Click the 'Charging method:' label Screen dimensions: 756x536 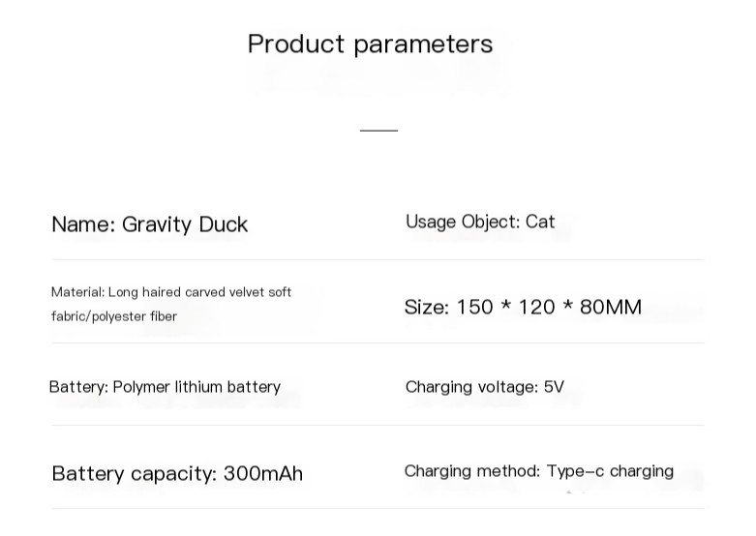[472, 471]
